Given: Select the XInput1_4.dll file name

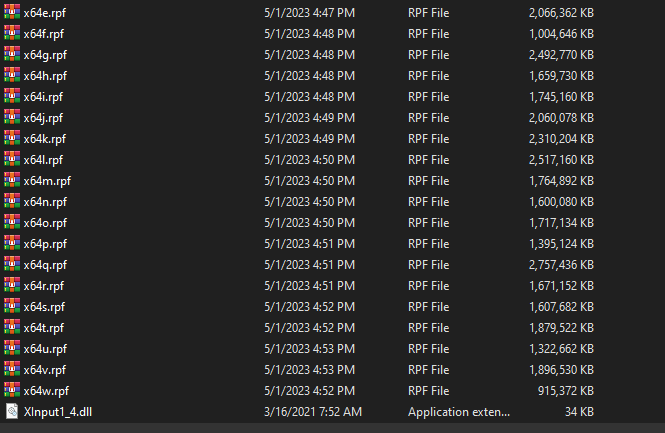Looking at the screenshot, I should pos(59,411).
